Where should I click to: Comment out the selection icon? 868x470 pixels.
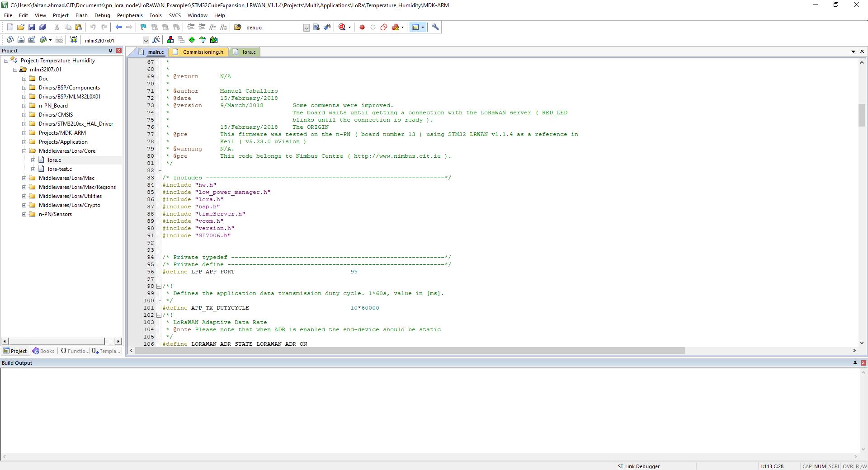[x=212, y=28]
